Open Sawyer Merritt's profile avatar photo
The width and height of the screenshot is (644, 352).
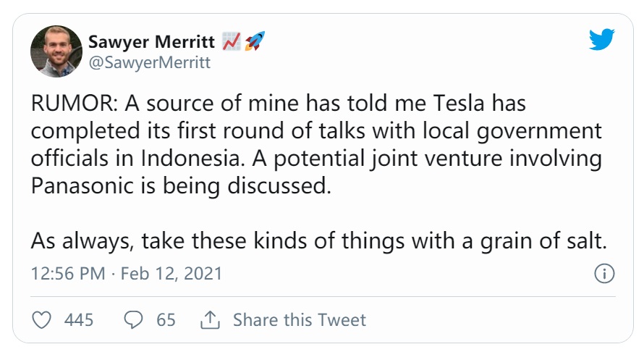[56, 52]
